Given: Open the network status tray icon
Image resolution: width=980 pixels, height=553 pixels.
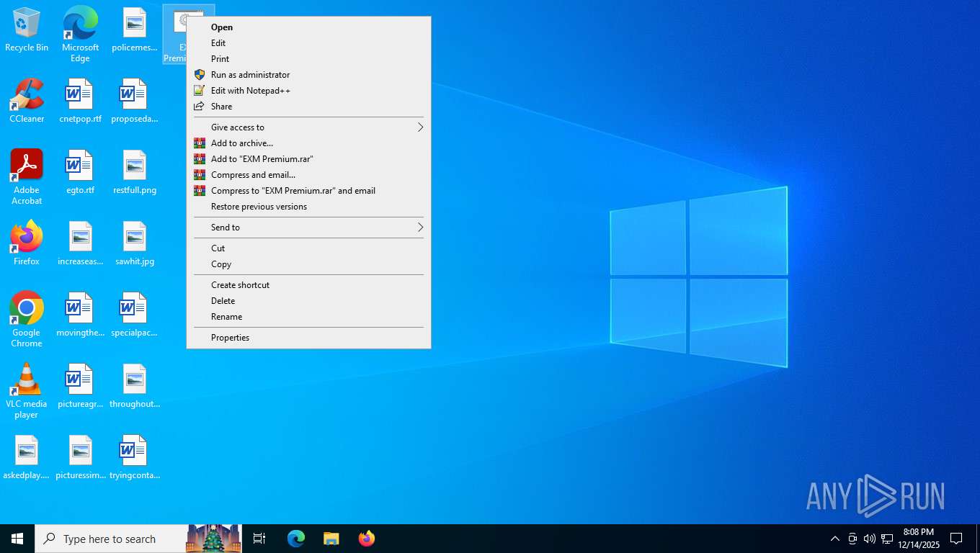Looking at the screenshot, I should point(887,539).
